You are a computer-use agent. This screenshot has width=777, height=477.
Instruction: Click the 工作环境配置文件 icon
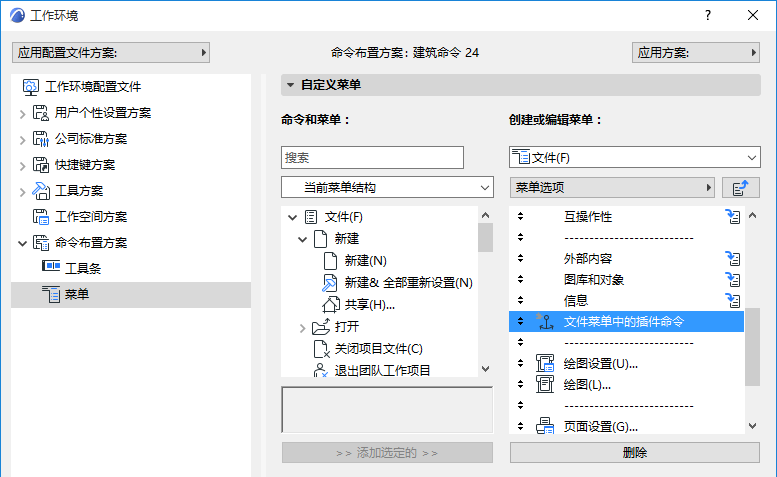tap(30, 87)
